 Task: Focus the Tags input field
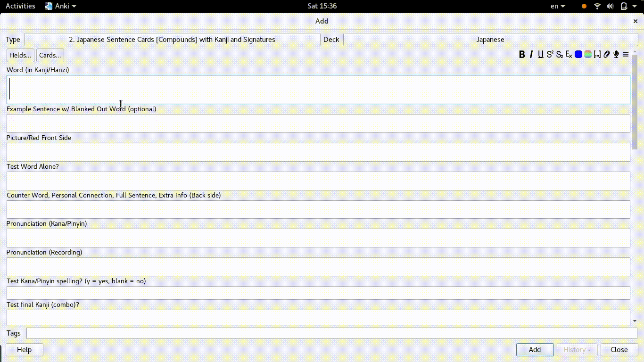331,333
